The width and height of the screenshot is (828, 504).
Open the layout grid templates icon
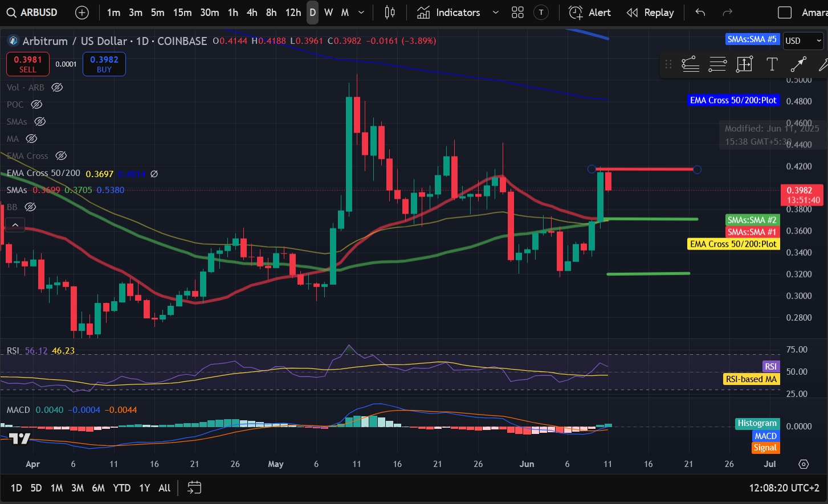(517, 13)
